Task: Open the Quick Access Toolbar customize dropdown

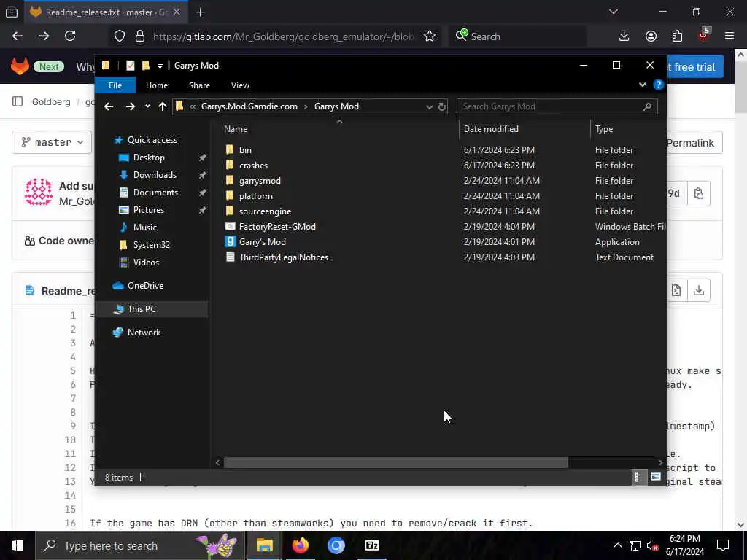Action: [x=160, y=66]
